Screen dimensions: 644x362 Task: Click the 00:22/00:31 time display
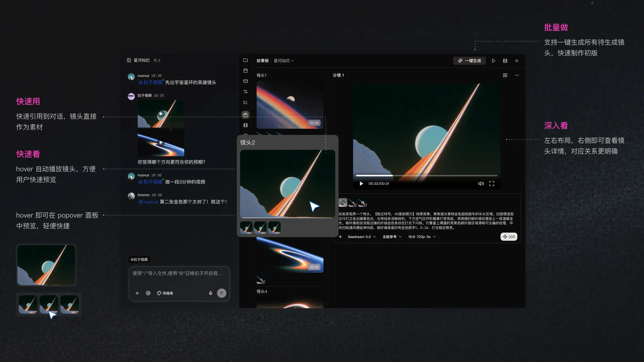[x=379, y=184]
